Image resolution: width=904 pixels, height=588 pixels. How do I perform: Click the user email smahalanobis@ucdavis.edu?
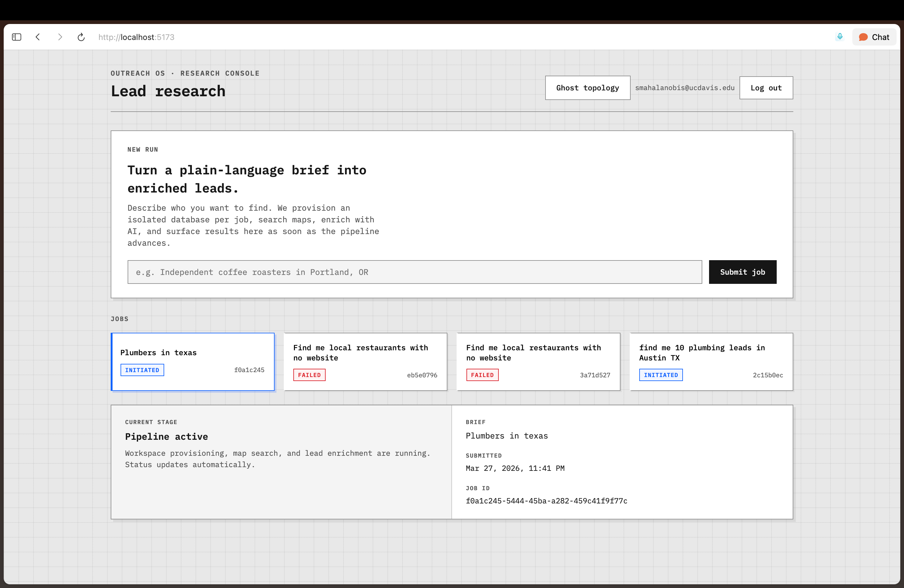click(x=684, y=88)
